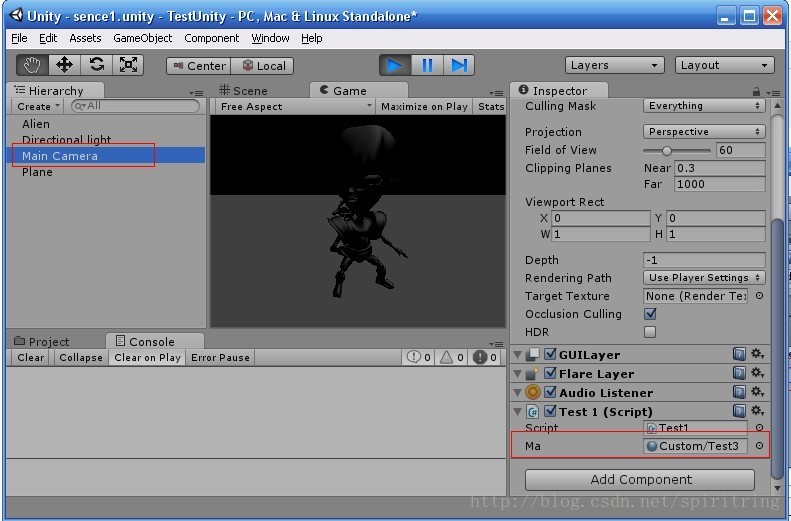The width and height of the screenshot is (791, 521).
Task: Open the File menu
Action: (19, 38)
